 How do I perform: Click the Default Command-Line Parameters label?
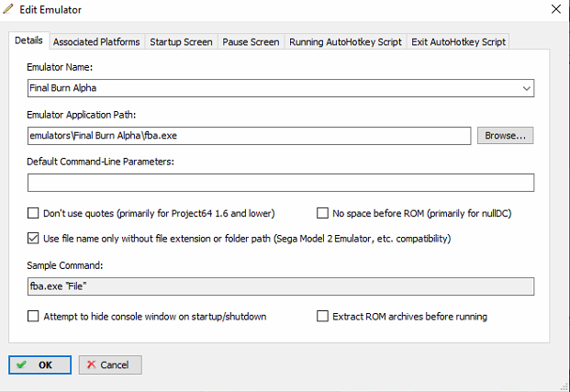(100, 162)
